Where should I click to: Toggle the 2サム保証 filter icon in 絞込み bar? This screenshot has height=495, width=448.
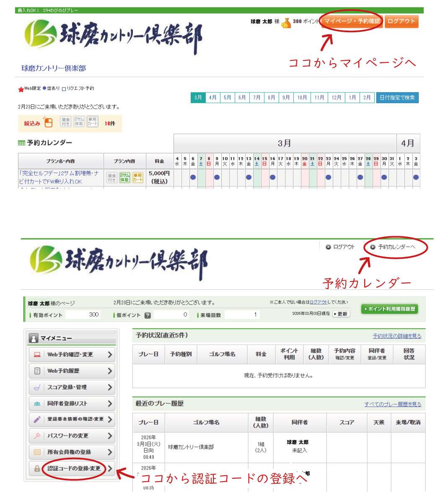click(79, 122)
